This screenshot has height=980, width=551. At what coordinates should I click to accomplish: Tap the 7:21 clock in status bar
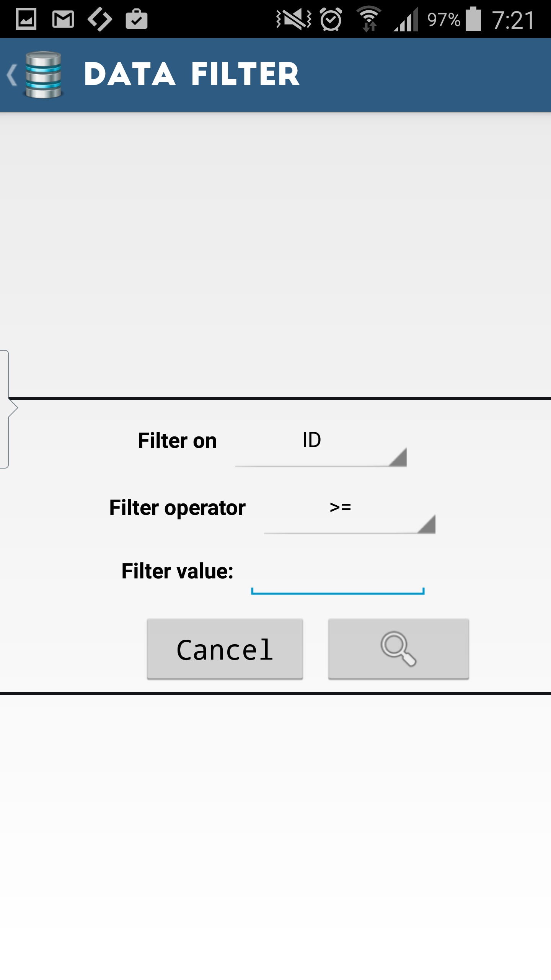click(514, 20)
